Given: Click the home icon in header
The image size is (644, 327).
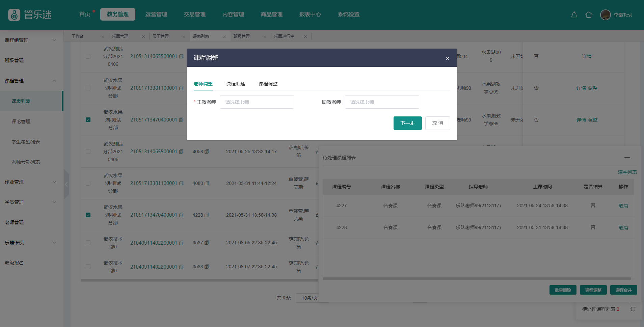Looking at the screenshot, I should (589, 15).
